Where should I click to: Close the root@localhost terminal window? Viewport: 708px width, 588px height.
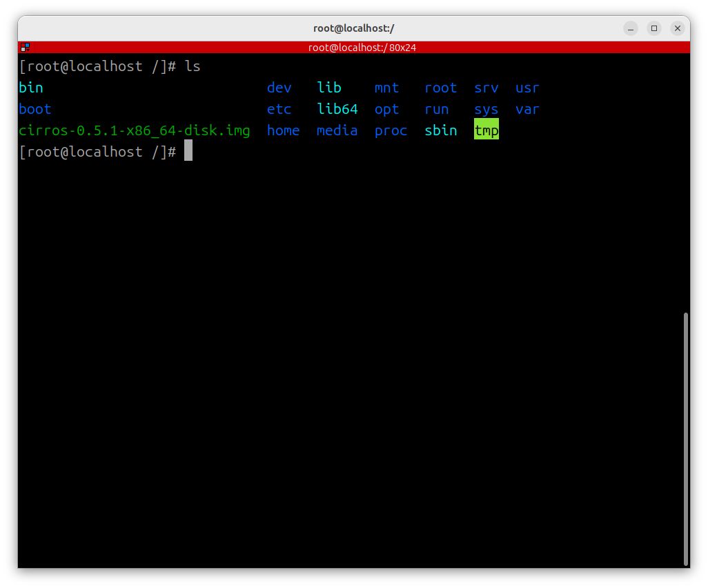(x=678, y=28)
